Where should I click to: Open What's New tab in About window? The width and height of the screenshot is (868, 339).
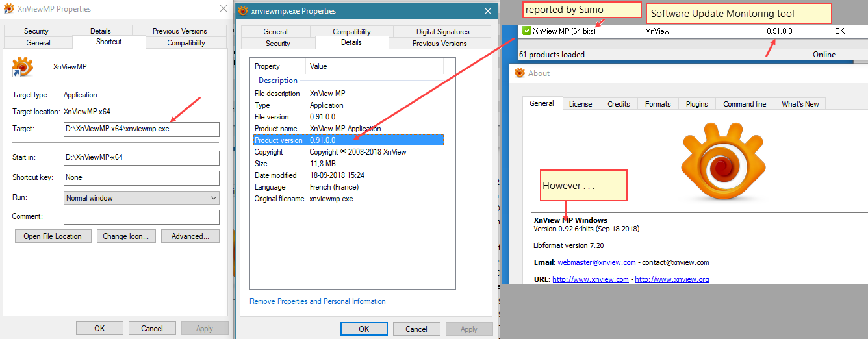(x=800, y=103)
